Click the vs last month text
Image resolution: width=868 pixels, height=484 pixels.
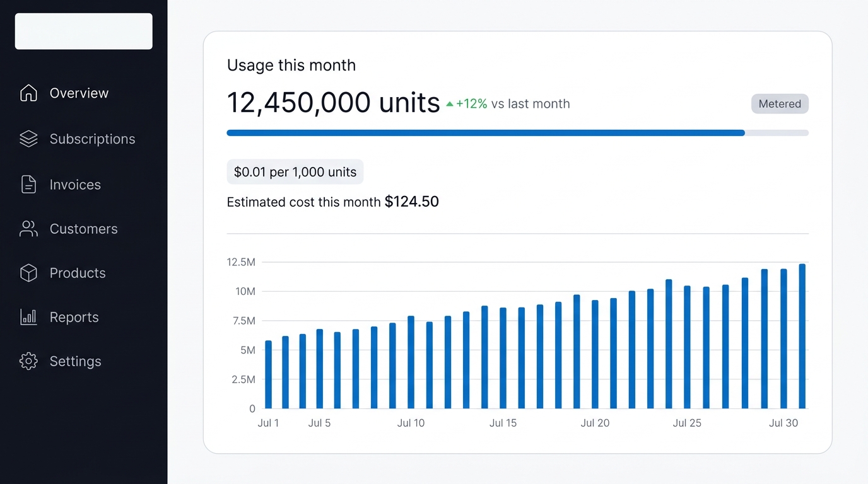click(531, 104)
